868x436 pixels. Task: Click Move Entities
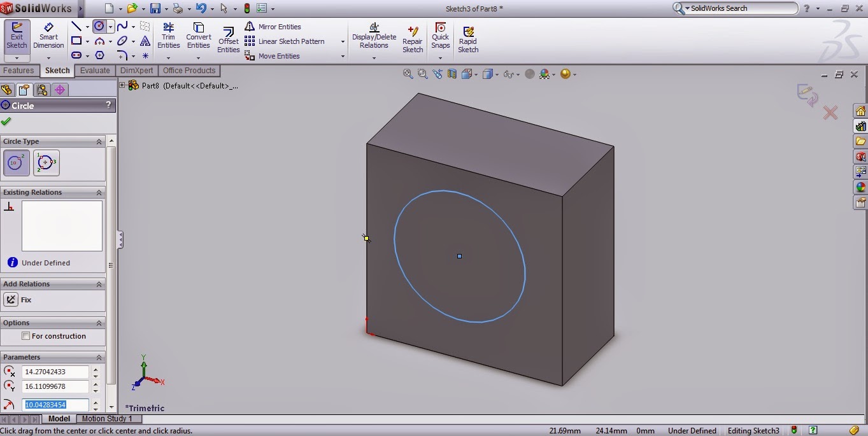[272, 56]
